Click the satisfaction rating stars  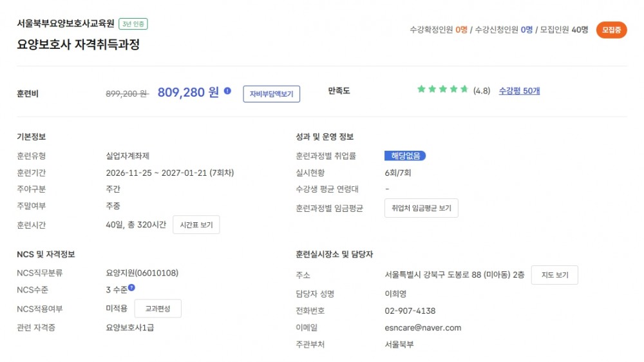point(442,89)
